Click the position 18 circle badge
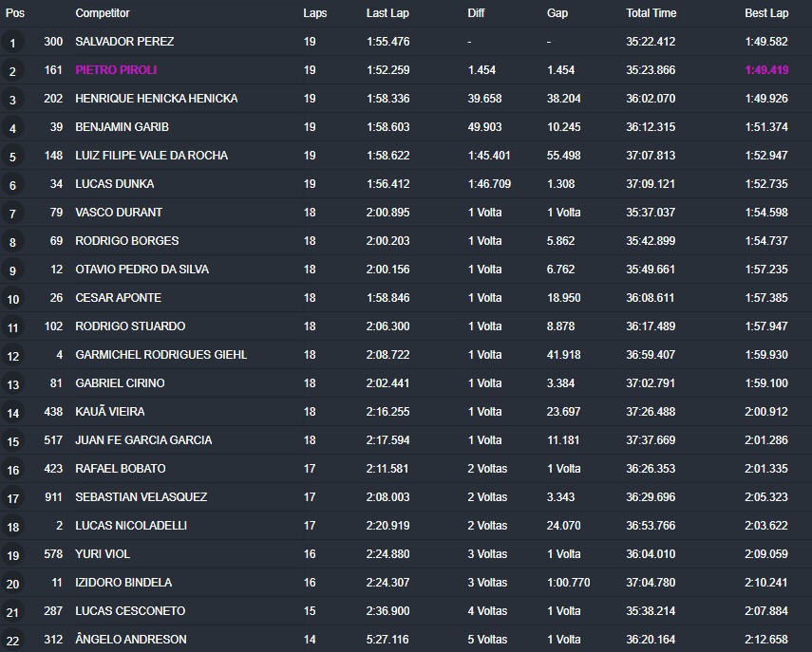The image size is (812, 652). (x=12, y=527)
